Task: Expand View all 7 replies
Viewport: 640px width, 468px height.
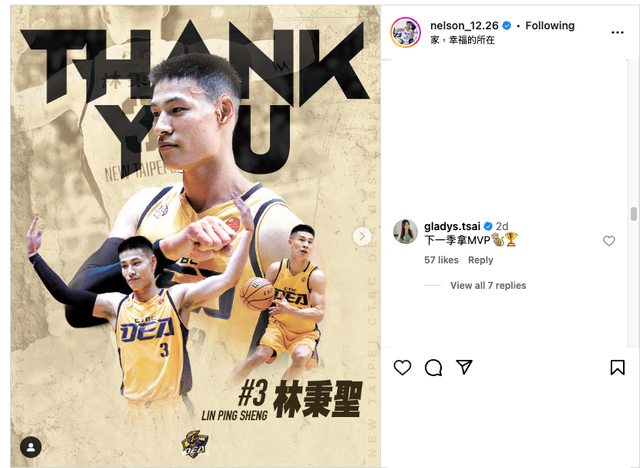Action: tap(488, 286)
